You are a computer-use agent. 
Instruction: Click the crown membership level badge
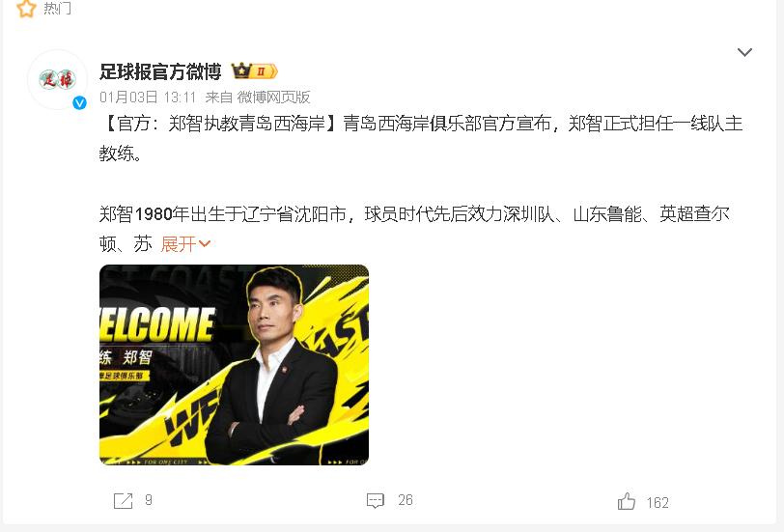255,71
